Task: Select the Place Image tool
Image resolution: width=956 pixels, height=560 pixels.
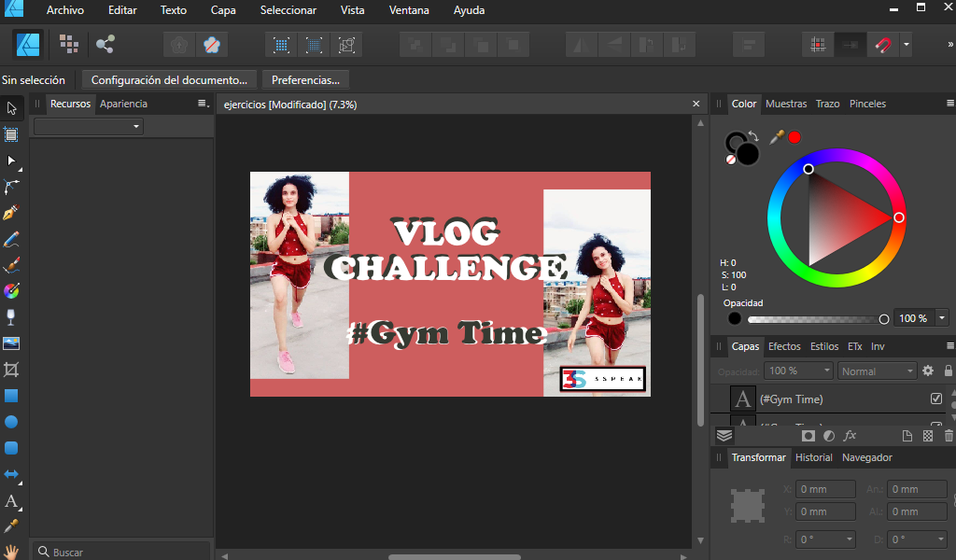Action: coord(11,343)
